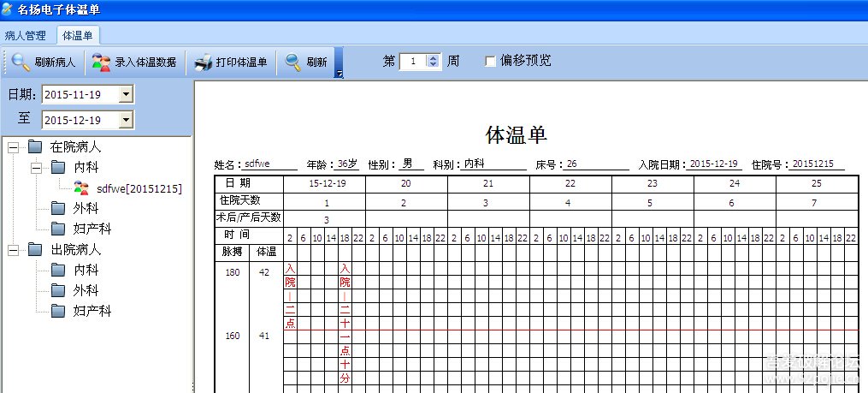Click the end date field 2015-12-19
This screenshot has width=868, height=393.
tap(80, 120)
